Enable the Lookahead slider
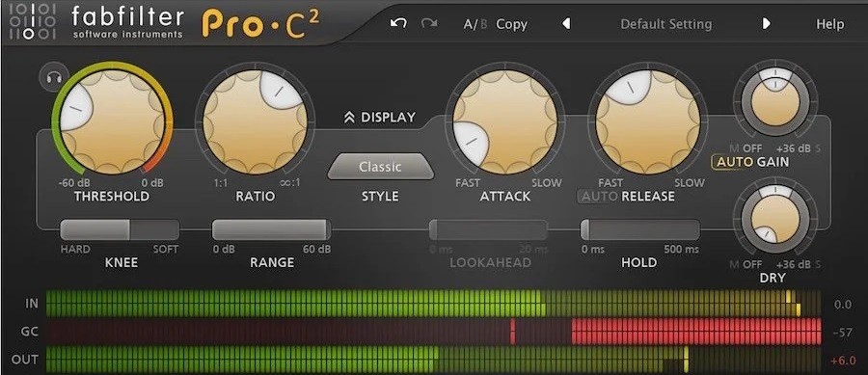 pos(489,229)
